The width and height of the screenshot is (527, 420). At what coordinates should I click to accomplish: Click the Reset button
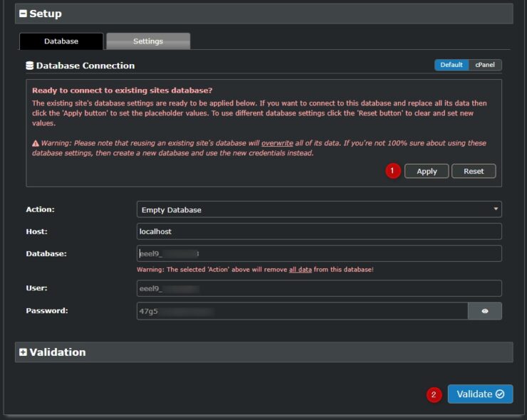click(474, 171)
